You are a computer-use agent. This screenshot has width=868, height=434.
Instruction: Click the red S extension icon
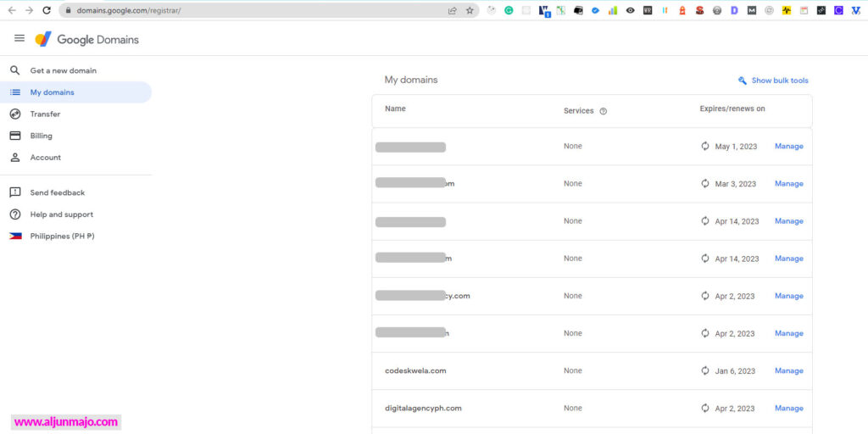click(699, 10)
